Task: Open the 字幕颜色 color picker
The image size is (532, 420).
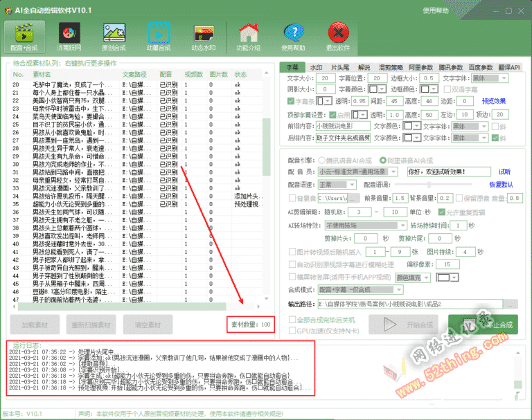Action: pos(376,89)
